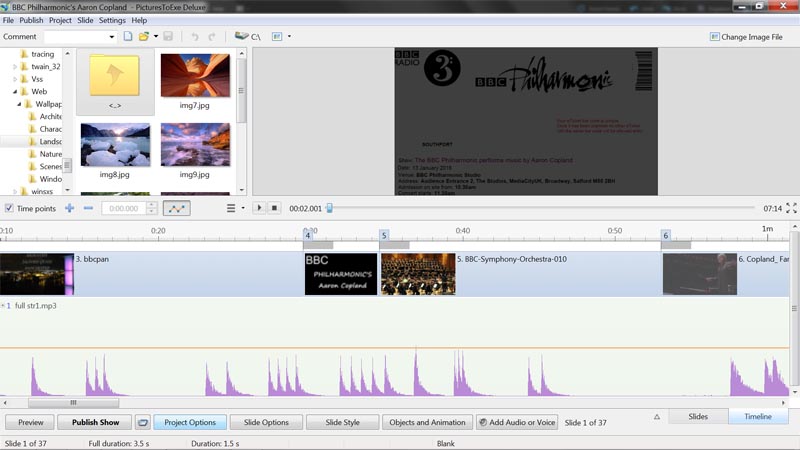Click the Slide Options button
Image resolution: width=800 pixels, height=450 pixels.
(266, 422)
